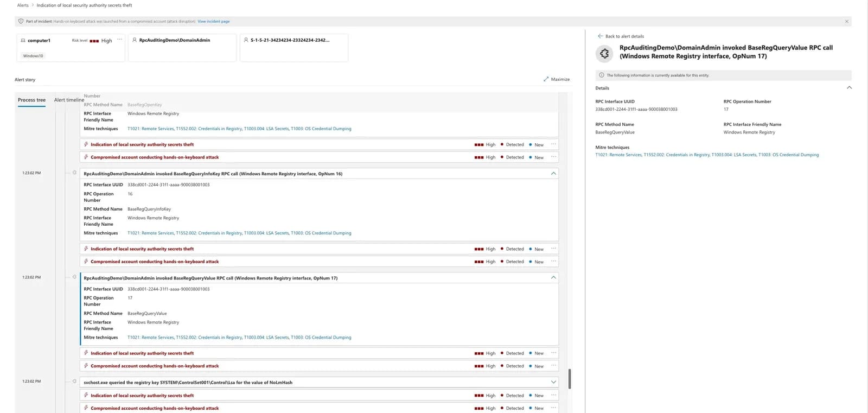Viewport: 868px width, 413px height.
Task: Open more options on computer1 card
Action: point(119,40)
